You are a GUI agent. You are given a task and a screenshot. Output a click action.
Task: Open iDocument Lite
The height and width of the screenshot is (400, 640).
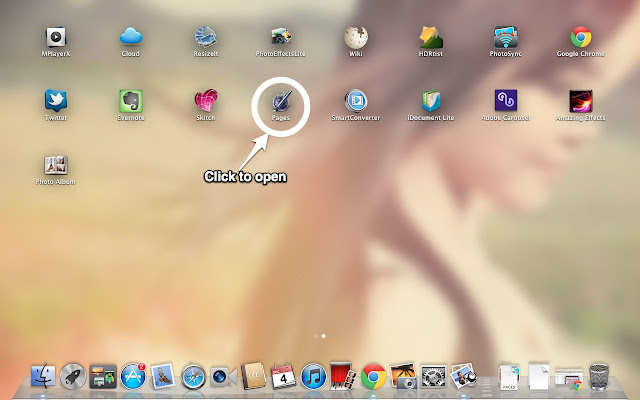(431, 101)
